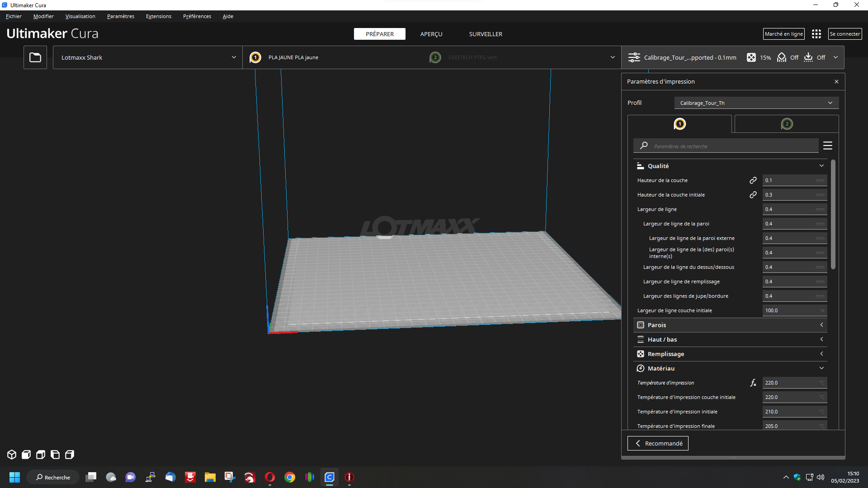Open the Extensions menu
Viewport: 868px width, 488px height.
158,16
